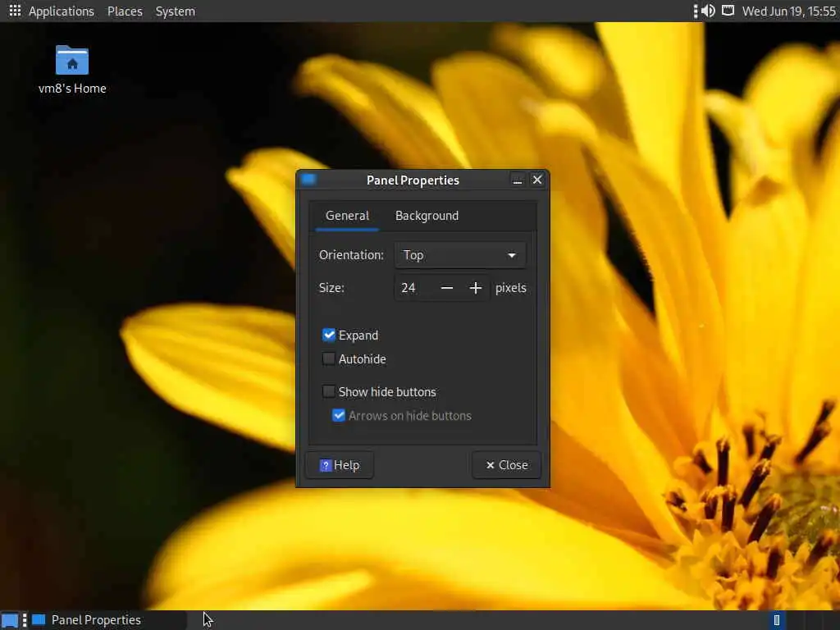Screen dimensions: 840x630
Task: Click the Close button in dialog
Action: point(507,465)
